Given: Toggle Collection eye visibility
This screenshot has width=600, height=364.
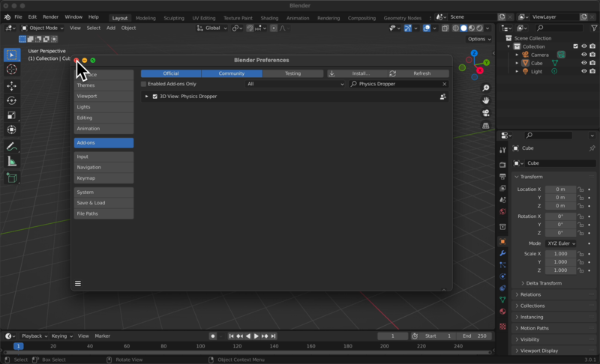Looking at the screenshot, I should click(584, 46).
